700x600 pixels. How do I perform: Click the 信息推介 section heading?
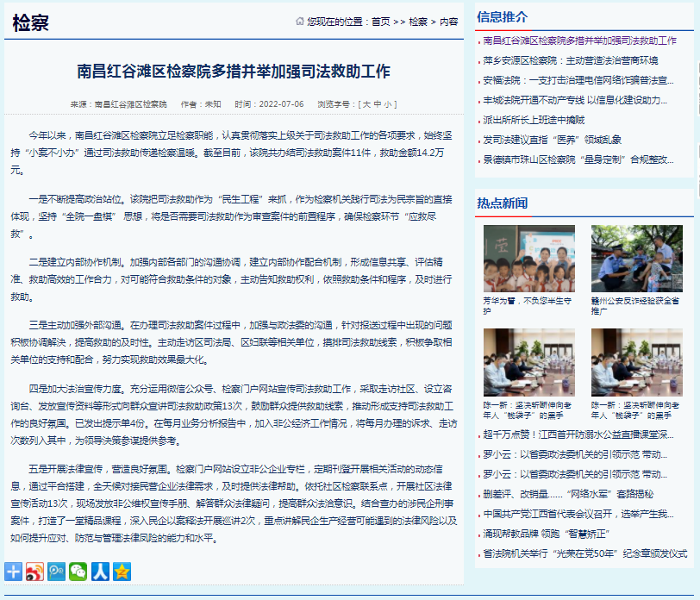coord(503,17)
